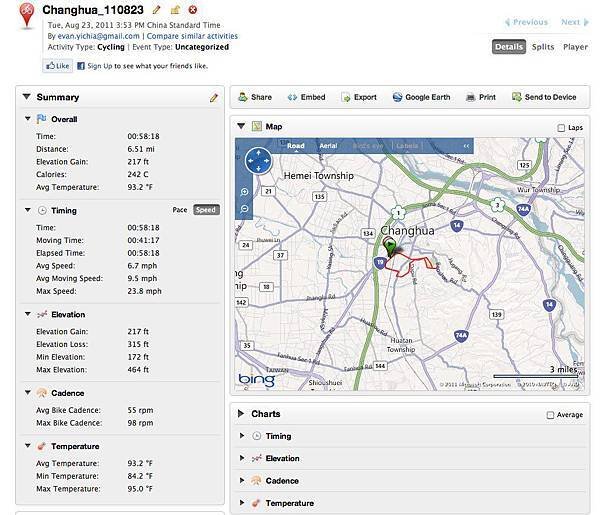Collapse the map toolbar with the chevrons
This screenshot has height=515, width=600.
(x=466, y=146)
